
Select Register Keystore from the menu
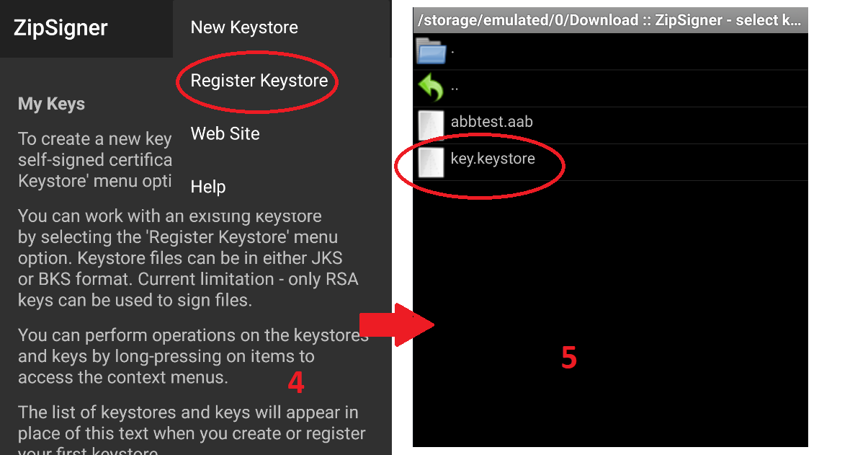[259, 81]
